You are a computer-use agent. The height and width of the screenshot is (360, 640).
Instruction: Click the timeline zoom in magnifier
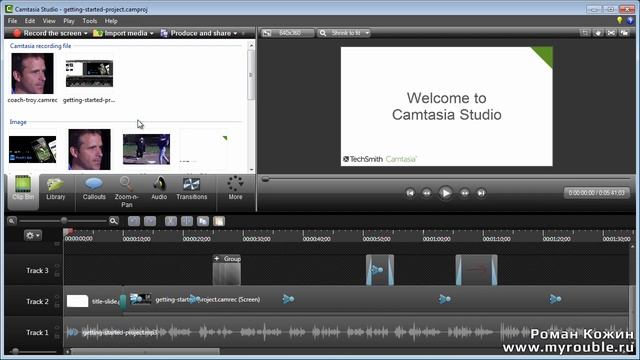(x=113, y=221)
